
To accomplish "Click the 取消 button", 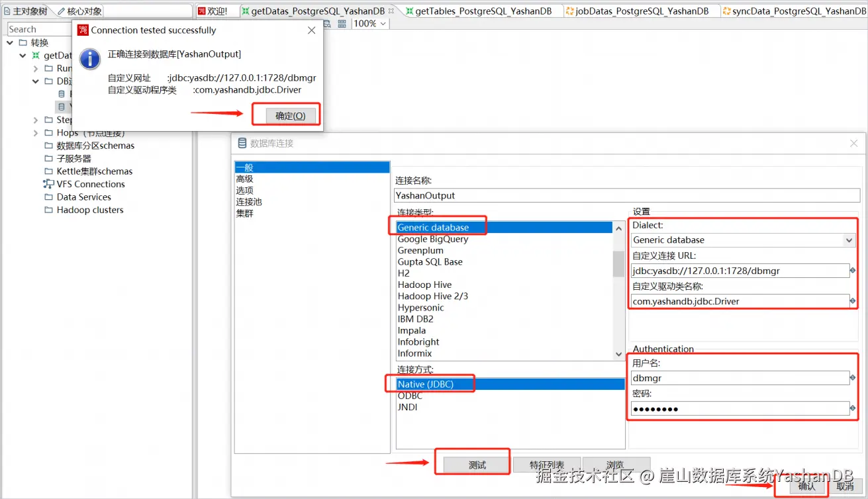I will (845, 486).
